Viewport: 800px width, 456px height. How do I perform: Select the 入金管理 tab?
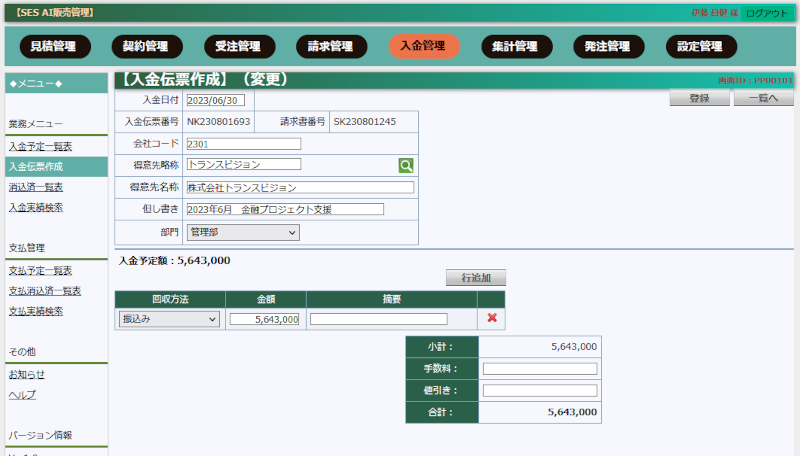coord(424,46)
